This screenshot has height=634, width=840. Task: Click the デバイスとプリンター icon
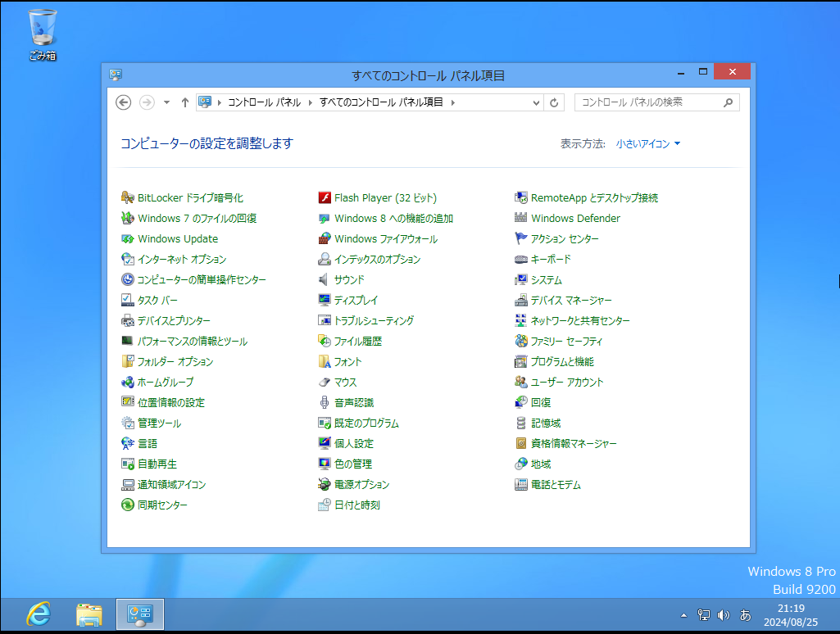pos(128,321)
